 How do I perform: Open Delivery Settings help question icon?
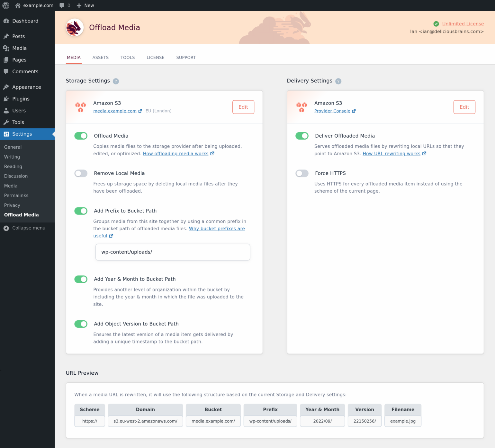(x=338, y=81)
